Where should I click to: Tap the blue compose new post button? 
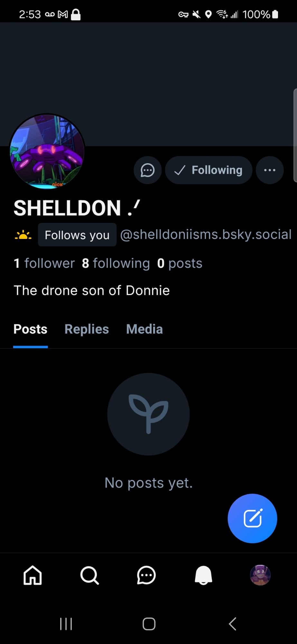[252, 518]
